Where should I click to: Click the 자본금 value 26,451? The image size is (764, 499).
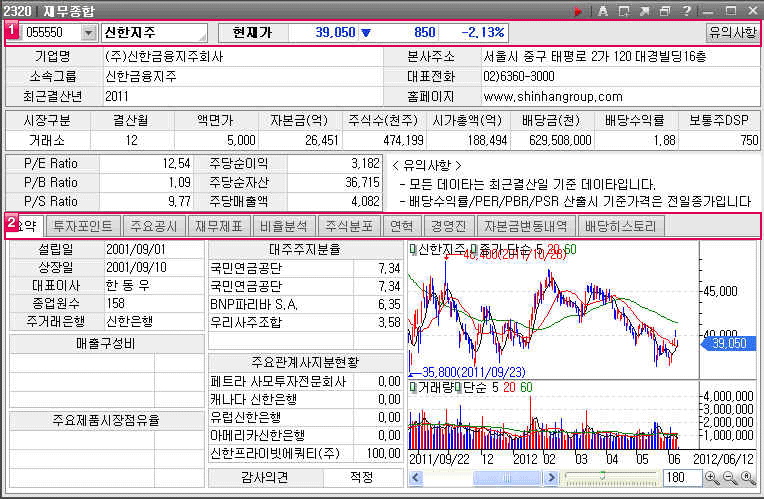tap(322, 140)
